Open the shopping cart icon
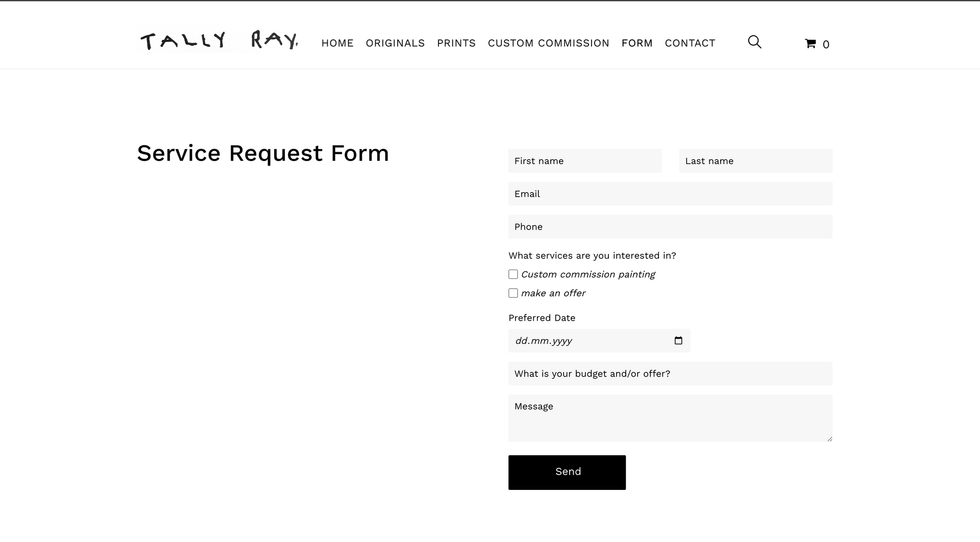The width and height of the screenshot is (980, 542). point(811,44)
